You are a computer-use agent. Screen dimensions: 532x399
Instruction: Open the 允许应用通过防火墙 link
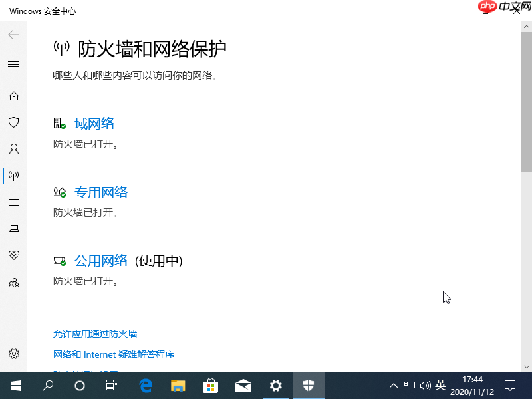(95, 333)
